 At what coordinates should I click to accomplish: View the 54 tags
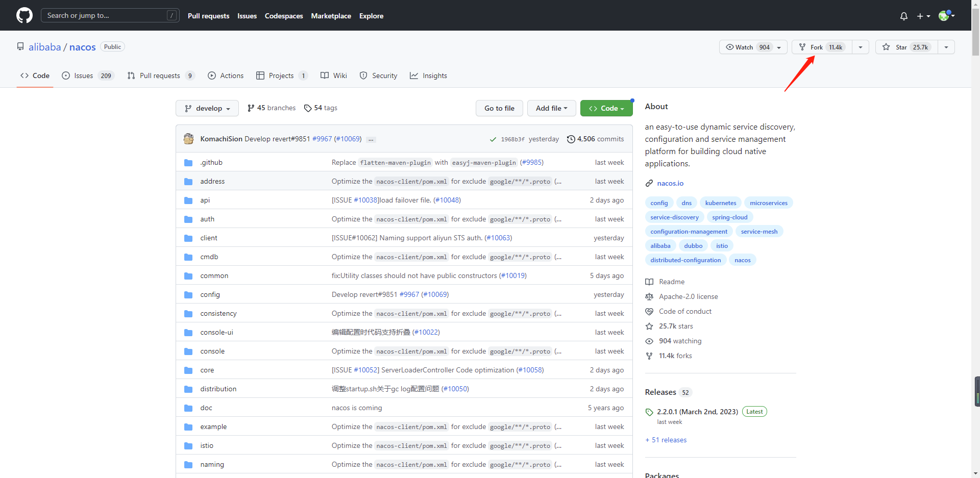[x=321, y=108]
